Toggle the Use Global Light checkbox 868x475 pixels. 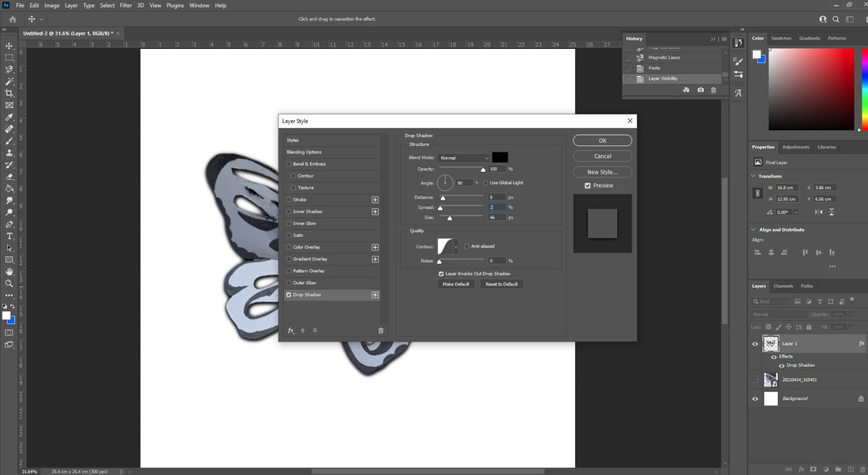[x=485, y=183]
